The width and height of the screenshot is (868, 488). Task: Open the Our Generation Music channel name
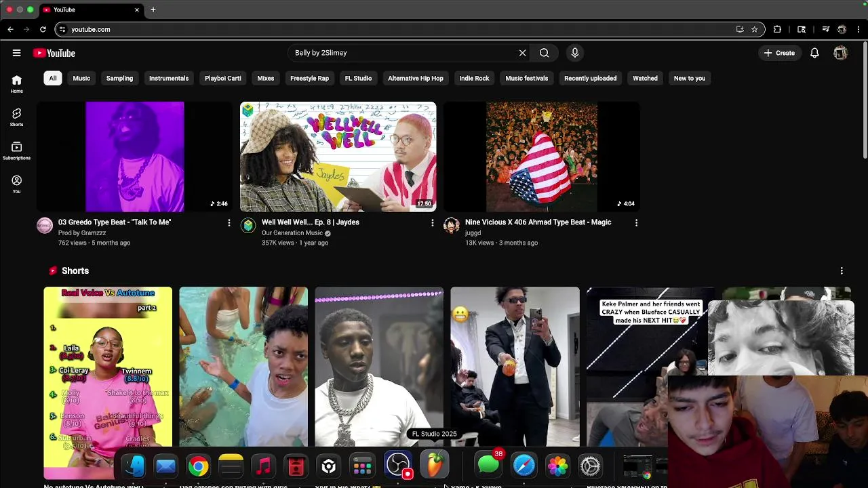(x=292, y=233)
